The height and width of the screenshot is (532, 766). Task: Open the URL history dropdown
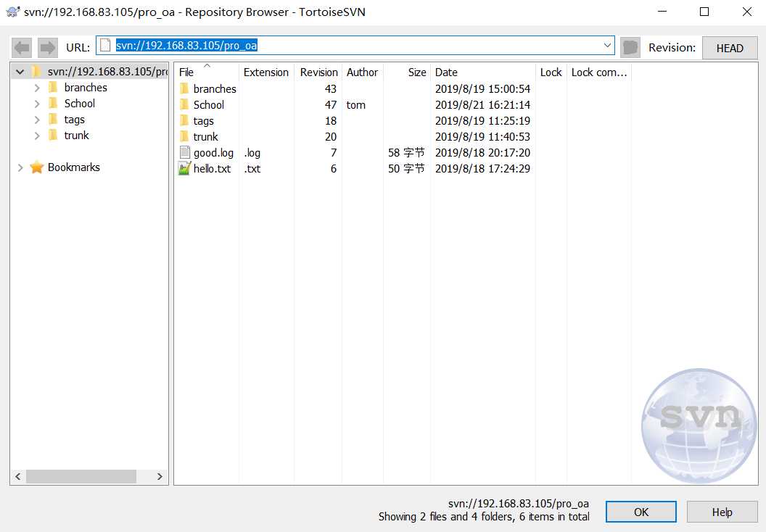(607, 46)
